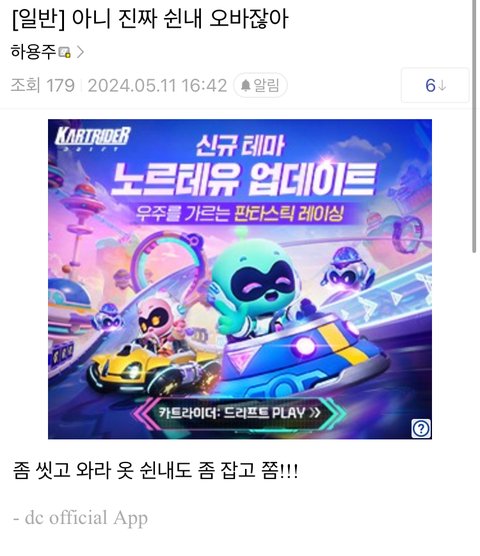Click the KartRider Drift logo in ad

(x=93, y=138)
